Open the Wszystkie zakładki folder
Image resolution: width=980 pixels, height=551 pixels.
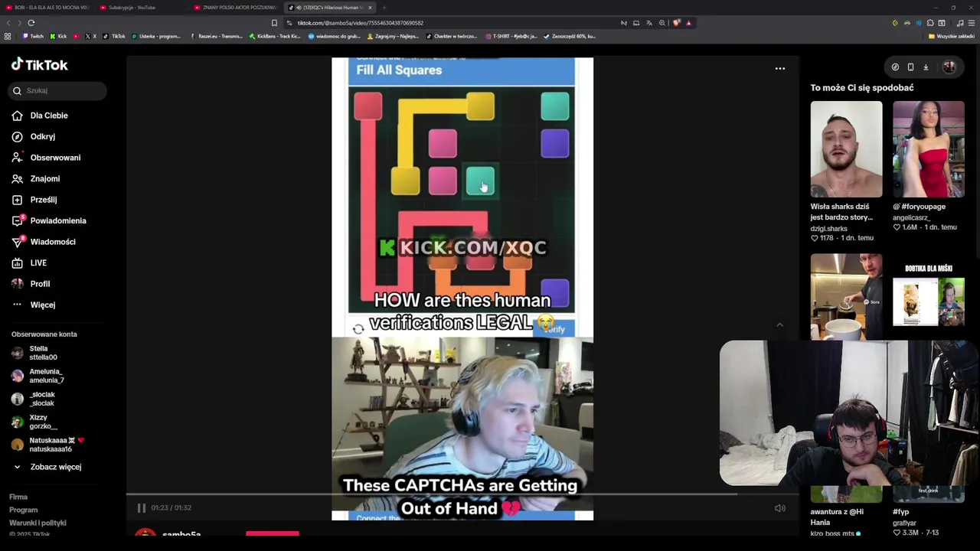click(x=952, y=36)
